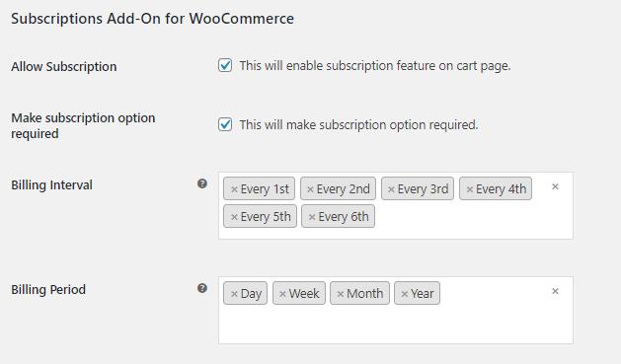Viewport: 621px width, 364px height.
Task: Remove the Every 1st interval tag
Action: pyautogui.click(x=234, y=189)
